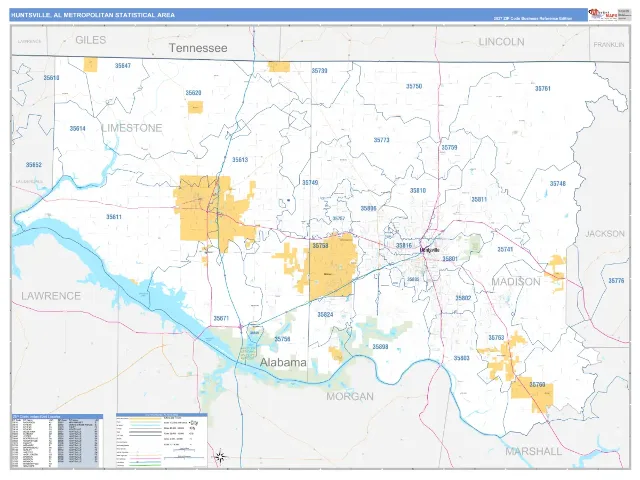Screen dimensions: 640x480
Task: Select ZIP code 35671
Action: click(x=221, y=318)
